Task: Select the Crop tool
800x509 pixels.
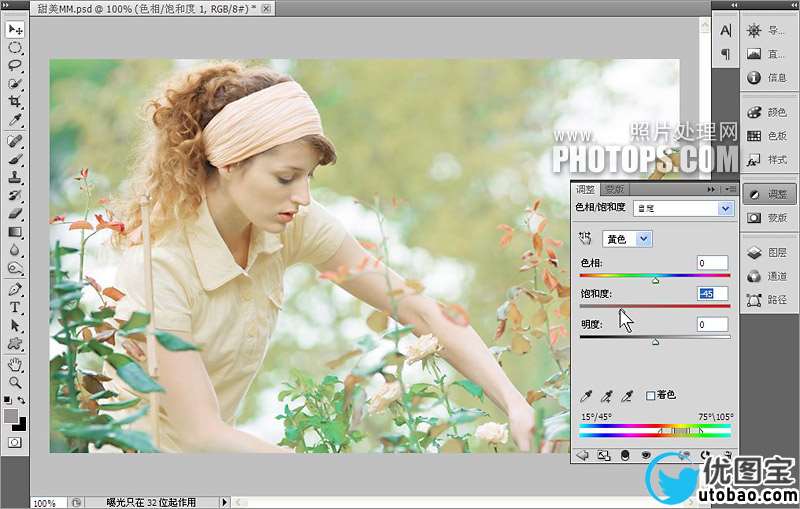Action: click(15, 102)
